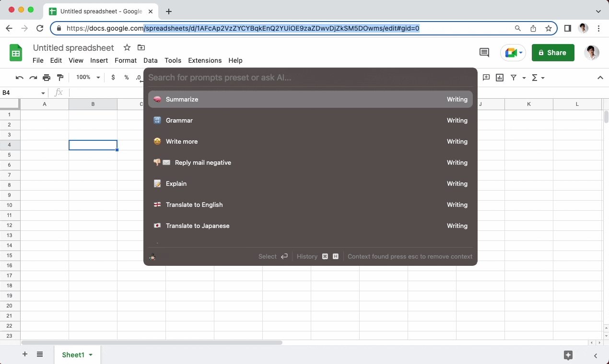Click the Insert comment icon in the toolbar
Viewport: 609px width, 364px height.
pos(486,78)
